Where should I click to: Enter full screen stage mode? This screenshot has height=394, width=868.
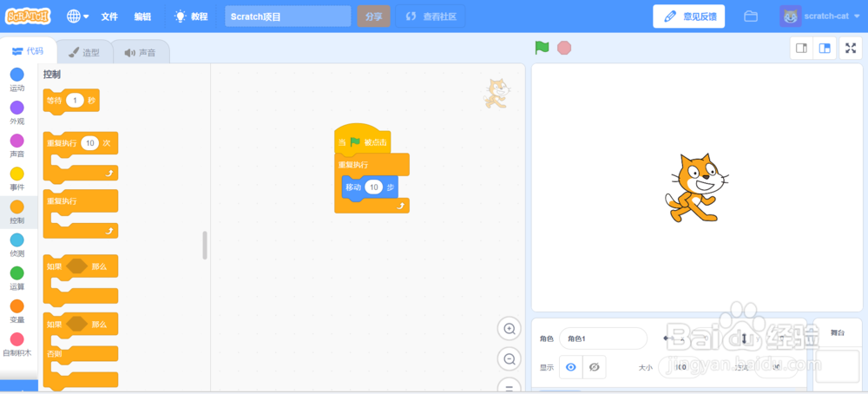coord(851,48)
